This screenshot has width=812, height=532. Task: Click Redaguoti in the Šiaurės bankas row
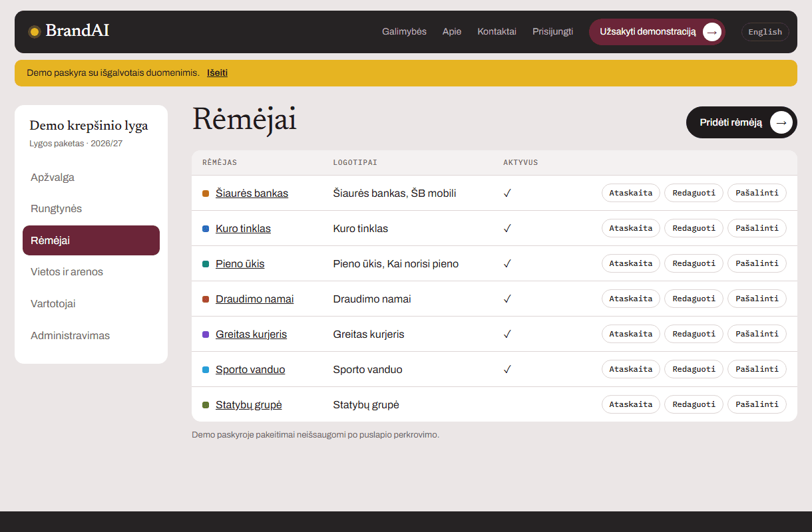point(694,193)
